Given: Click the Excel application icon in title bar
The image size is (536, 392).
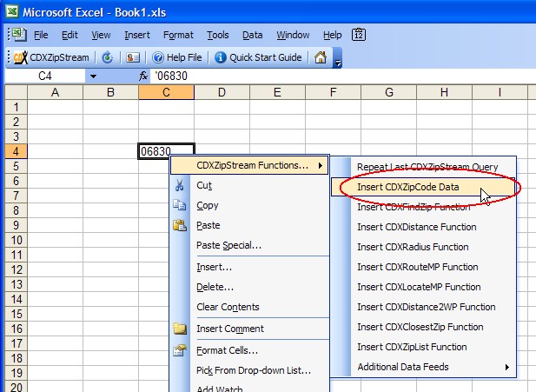Looking at the screenshot, I should (x=12, y=12).
